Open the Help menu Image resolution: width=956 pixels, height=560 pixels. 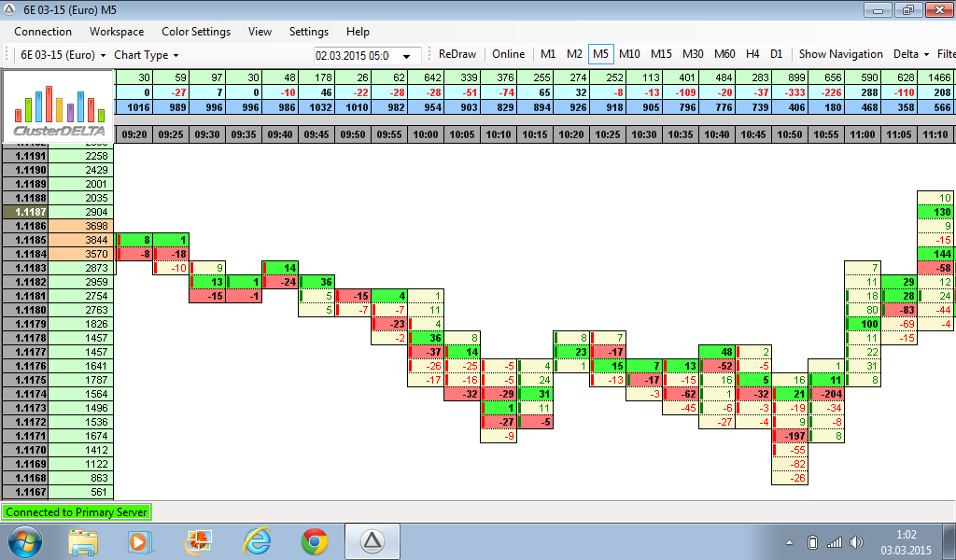(x=358, y=32)
